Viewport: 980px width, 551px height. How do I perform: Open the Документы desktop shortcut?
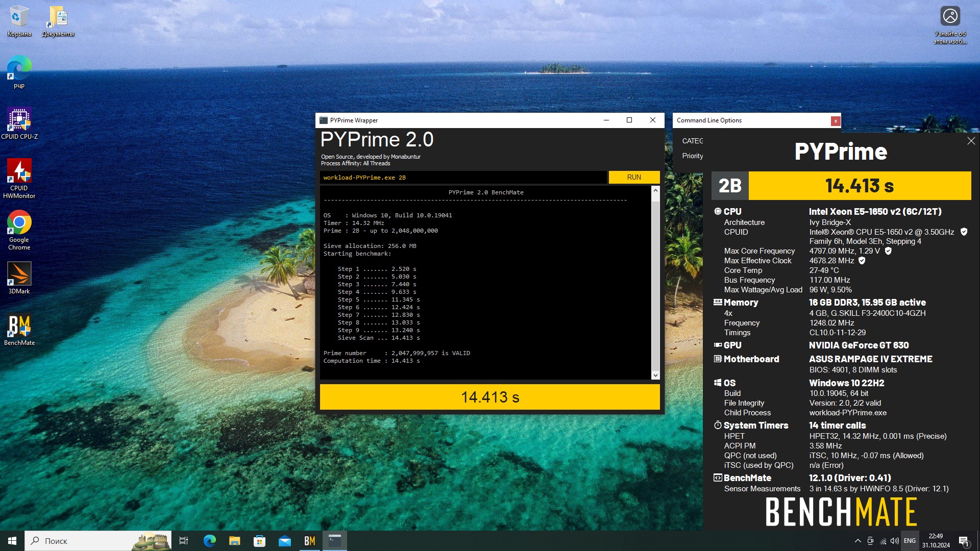(58, 21)
